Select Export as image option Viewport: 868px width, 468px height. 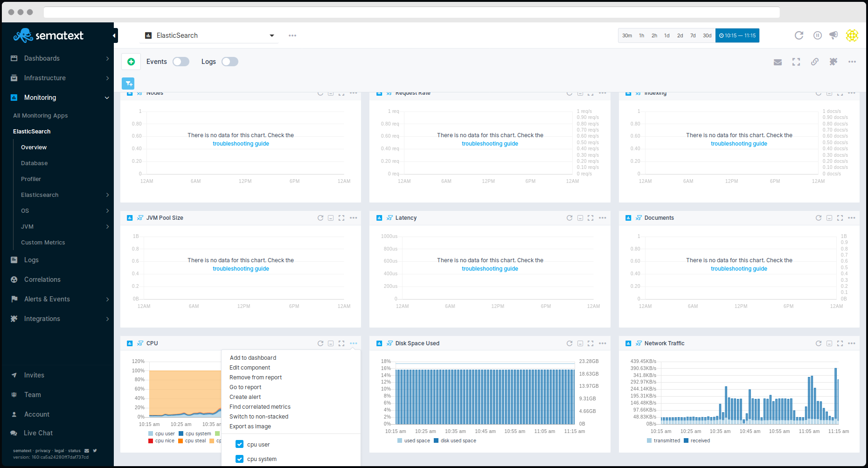tap(250, 426)
